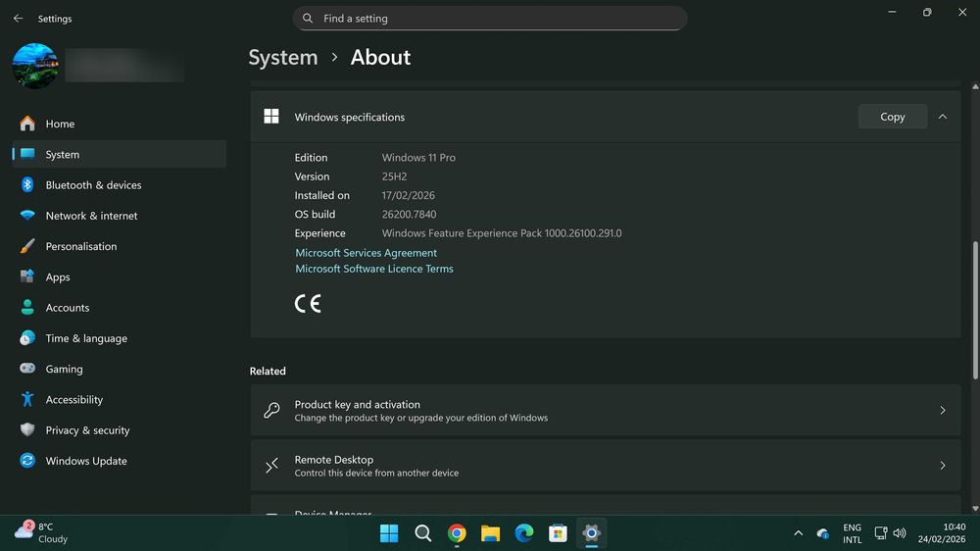Click the OS build 26200.7840 value
Viewport: 980px width, 551px height.
pyautogui.click(x=409, y=214)
